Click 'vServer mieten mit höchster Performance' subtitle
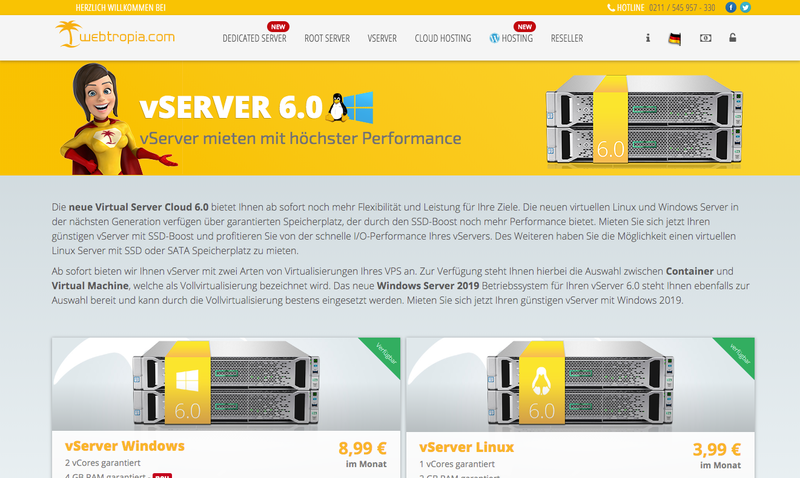 (301, 138)
